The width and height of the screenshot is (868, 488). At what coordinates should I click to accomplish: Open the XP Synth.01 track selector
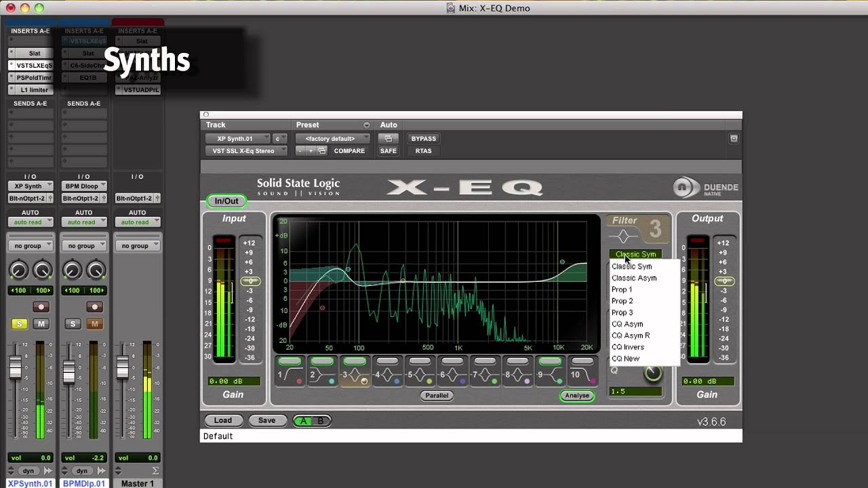(x=237, y=138)
